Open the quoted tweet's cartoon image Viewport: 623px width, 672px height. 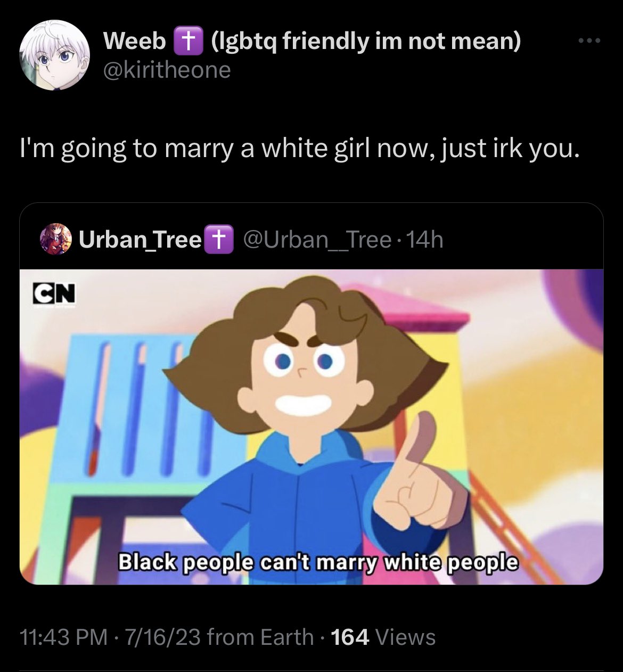311,427
